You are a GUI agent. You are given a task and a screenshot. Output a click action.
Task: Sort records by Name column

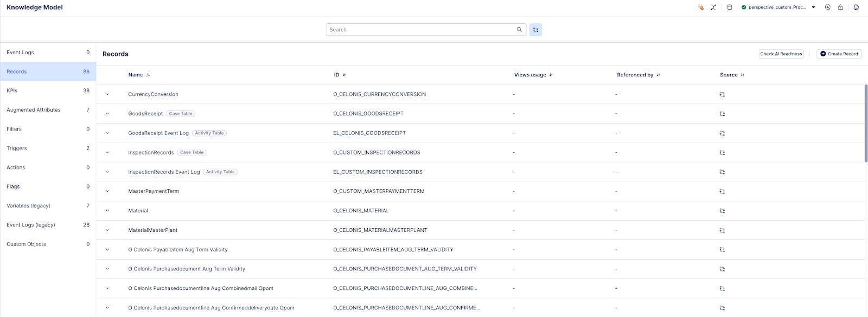point(148,75)
